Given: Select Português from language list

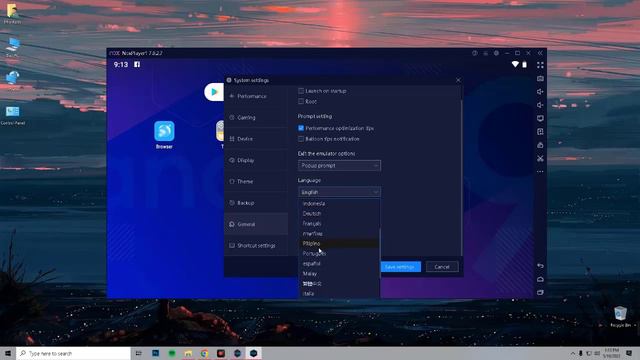Looking at the screenshot, I should tap(339, 253).
